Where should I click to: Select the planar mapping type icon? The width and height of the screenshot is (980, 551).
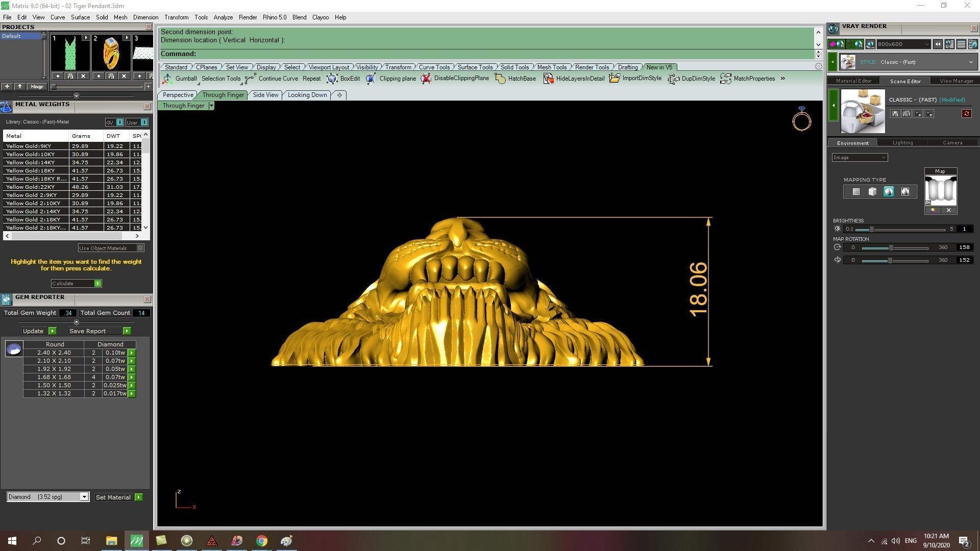click(x=856, y=192)
